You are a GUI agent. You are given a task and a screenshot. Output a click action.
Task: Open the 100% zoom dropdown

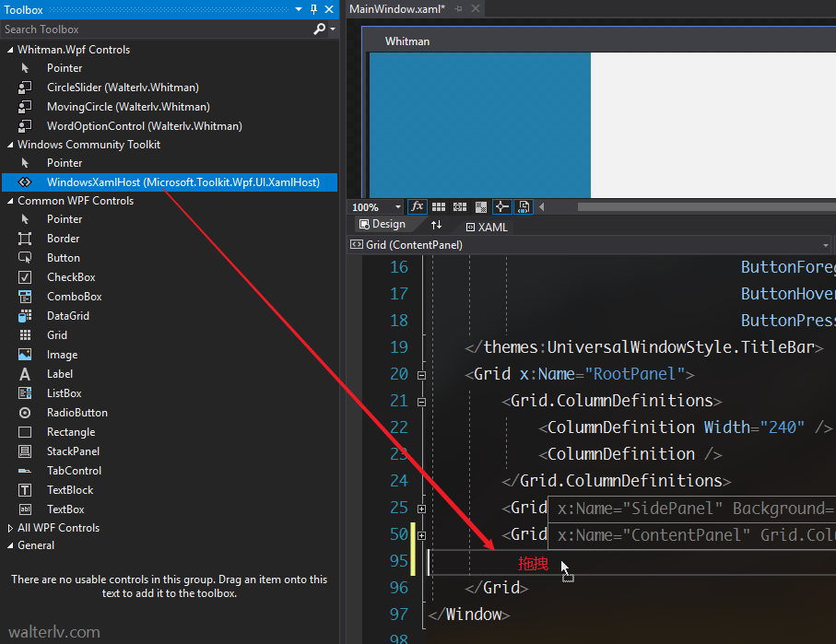[398, 207]
